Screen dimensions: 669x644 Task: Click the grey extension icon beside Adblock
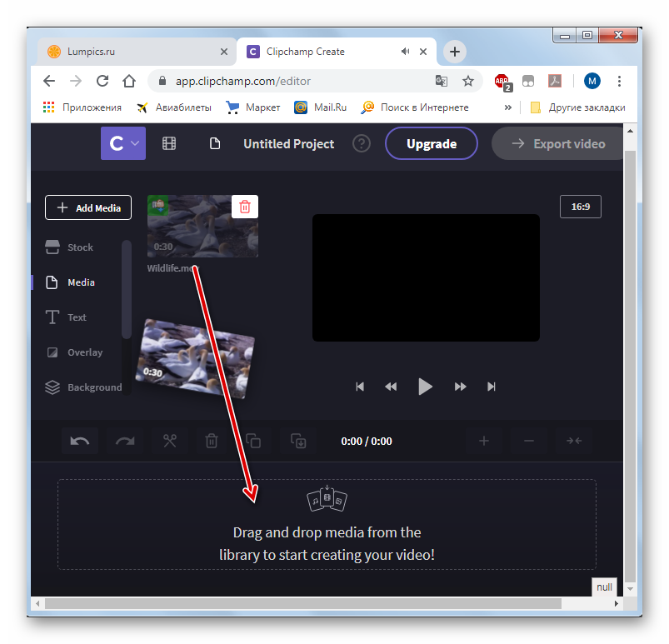click(528, 81)
